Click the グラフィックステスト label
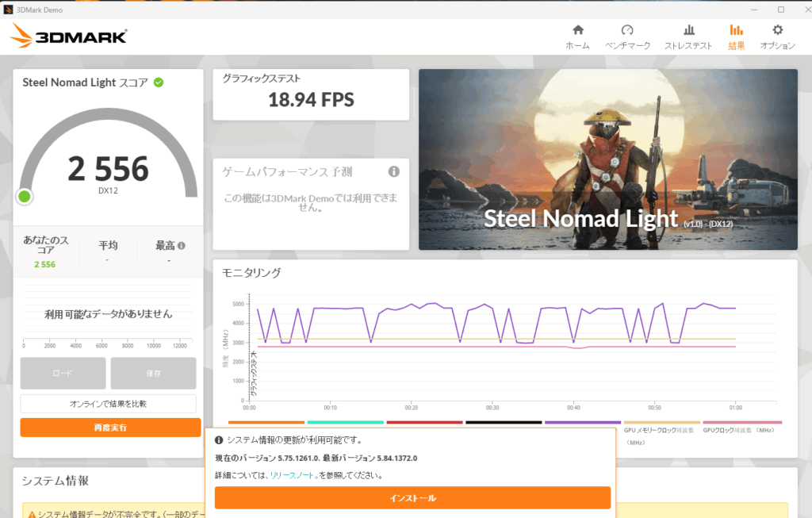812x518 pixels. pos(262,79)
